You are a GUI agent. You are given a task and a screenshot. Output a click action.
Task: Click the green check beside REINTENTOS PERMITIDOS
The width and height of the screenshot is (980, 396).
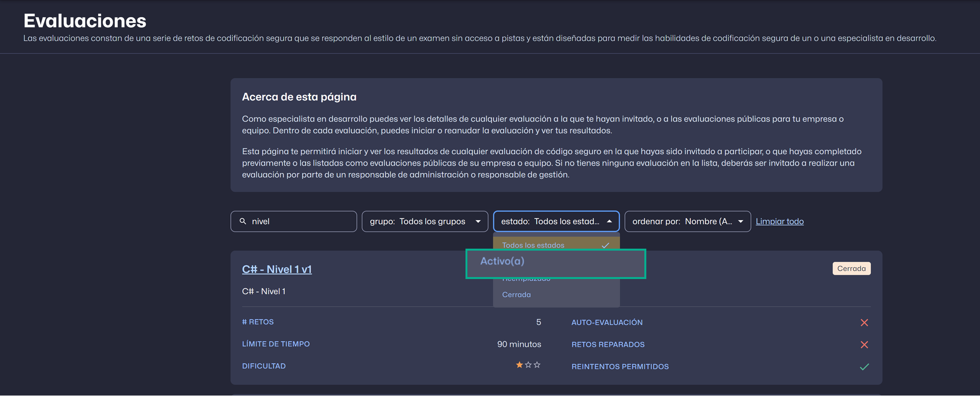pos(864,367)
